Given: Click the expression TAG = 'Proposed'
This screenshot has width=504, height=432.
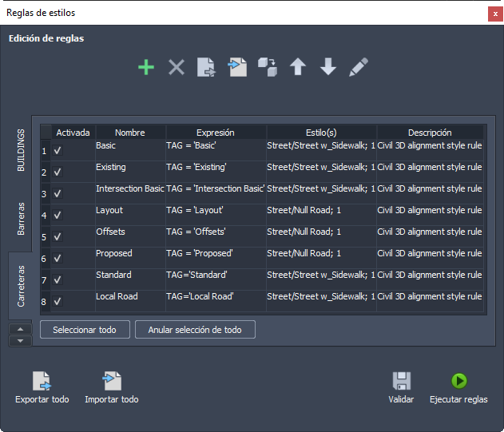Looking at the screenshot, I should [200, 254].
